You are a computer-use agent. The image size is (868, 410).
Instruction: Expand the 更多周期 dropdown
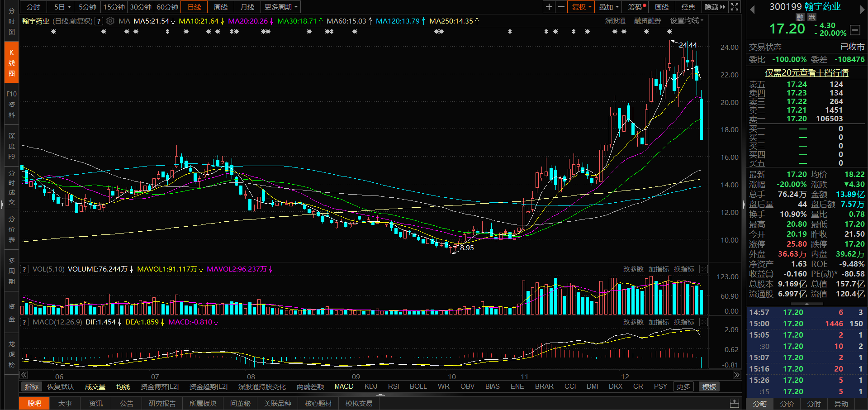click(281, 7)
